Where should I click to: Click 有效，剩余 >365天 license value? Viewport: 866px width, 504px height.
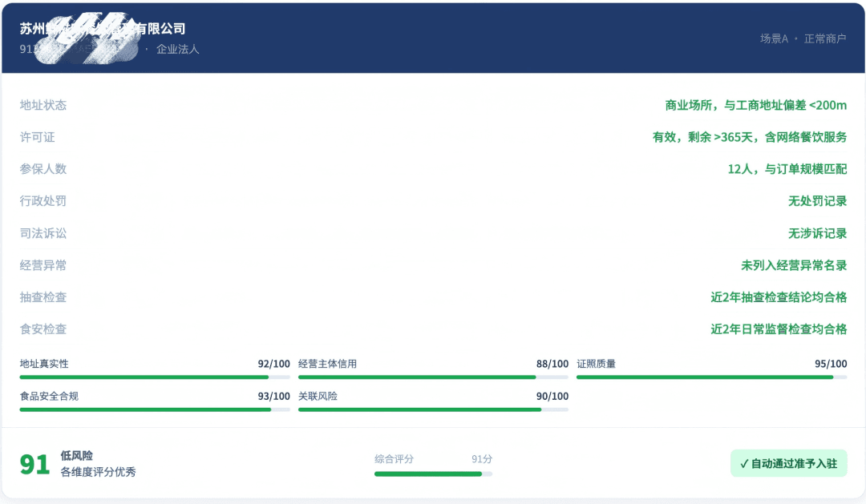pyautogui.click(x=750, y=137)
